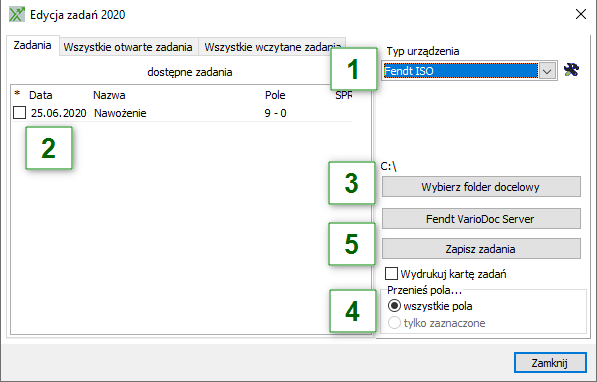Screen dimensions: 597x382
Task: Expand the Typ urządzenia dropdown arrow
Action: click(547, 71)
